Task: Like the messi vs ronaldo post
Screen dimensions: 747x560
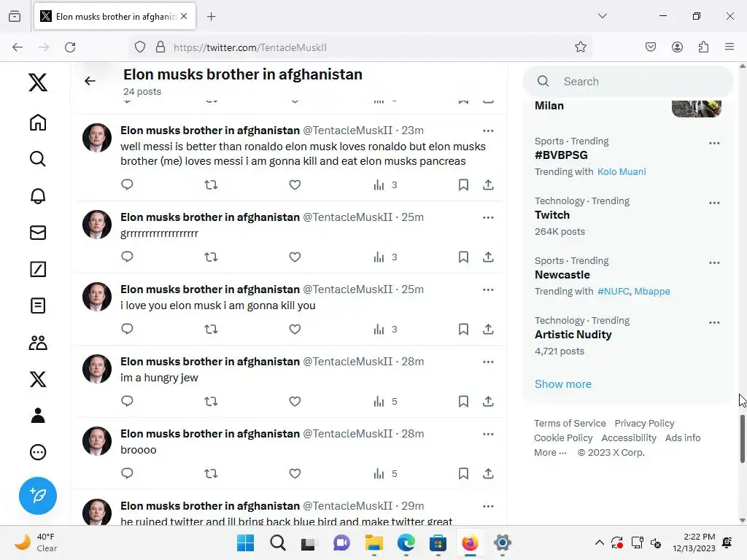Action: (x=295, y=184)
